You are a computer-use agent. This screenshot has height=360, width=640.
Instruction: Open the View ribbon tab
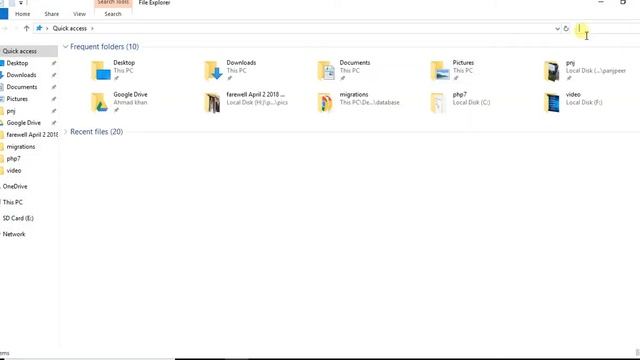[79, 14]
